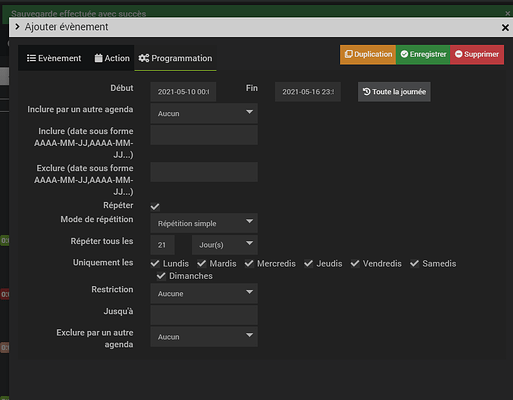Click the Début date field
Viewport: 513px width, 400px height.
click(x=183, y=92)
